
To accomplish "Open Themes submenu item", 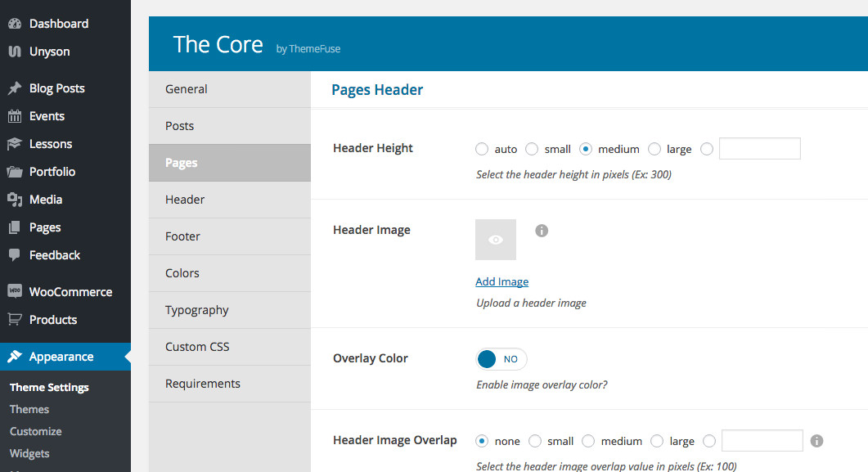I will click(29, 410).
